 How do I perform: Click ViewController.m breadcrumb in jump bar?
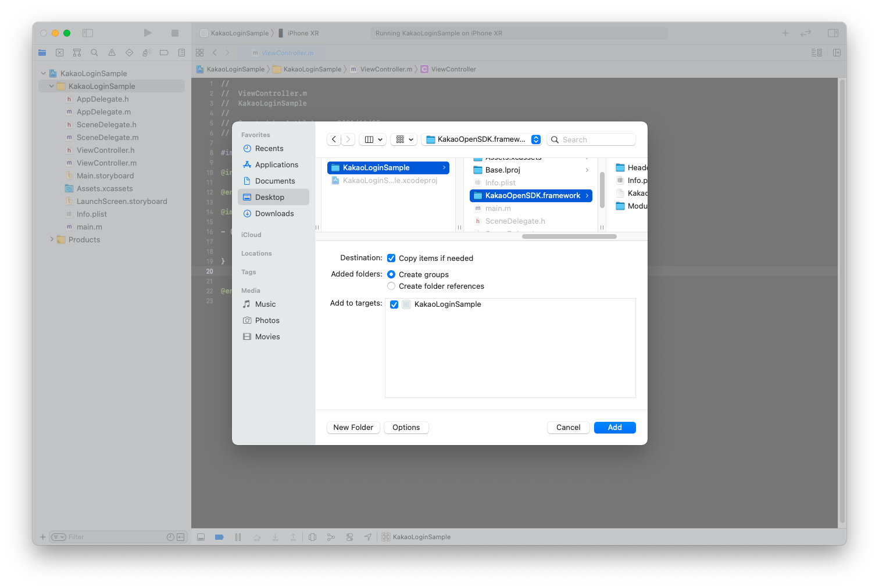coord(386,69)
